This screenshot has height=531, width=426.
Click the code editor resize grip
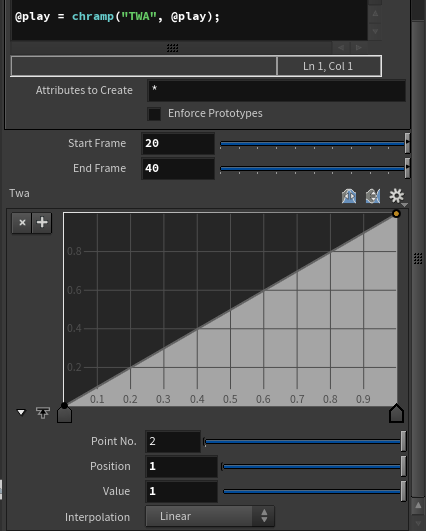[x=173, y=48]
